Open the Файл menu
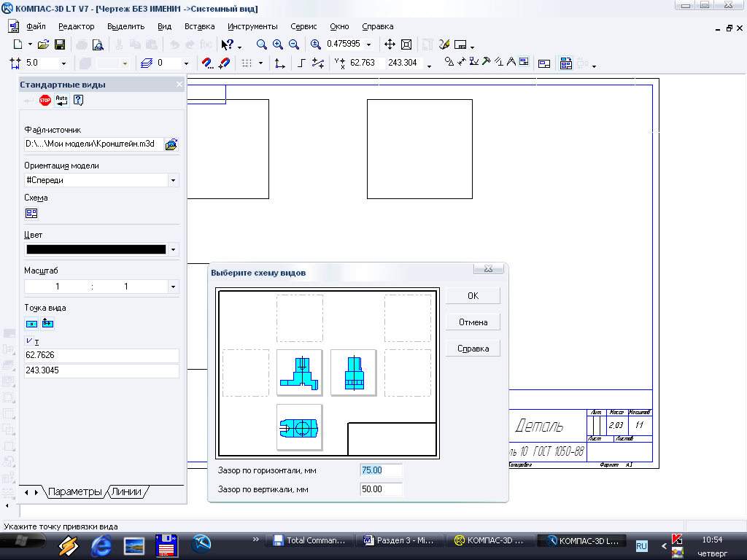 [36, 27]
